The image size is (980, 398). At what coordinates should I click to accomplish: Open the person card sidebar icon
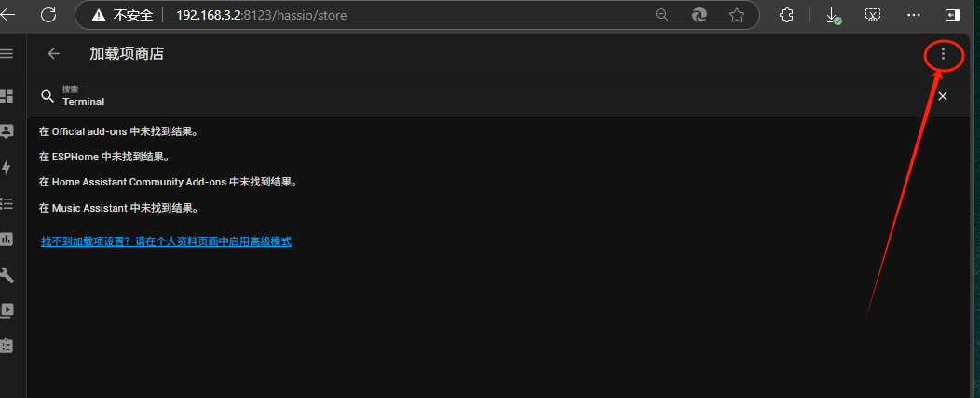point(7,131)
